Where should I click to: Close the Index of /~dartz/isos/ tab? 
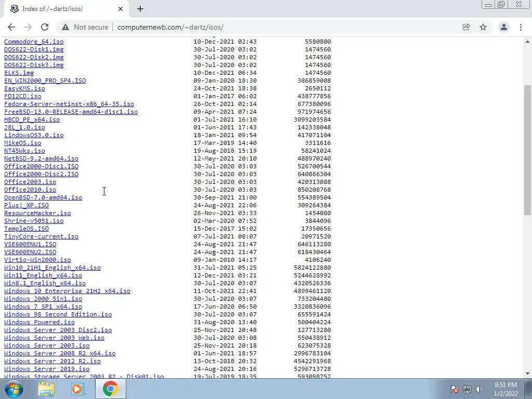click(x=121, y=9)
